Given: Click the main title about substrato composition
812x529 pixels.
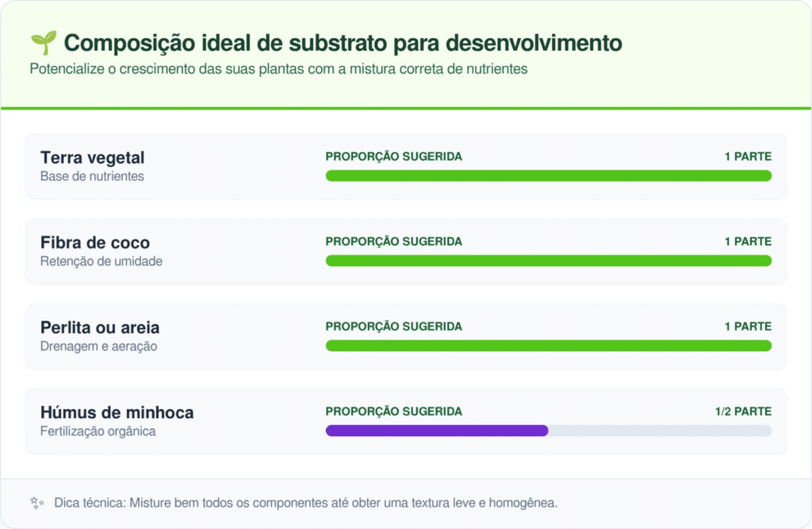Looking at the screenshot, I should point(343,42).
